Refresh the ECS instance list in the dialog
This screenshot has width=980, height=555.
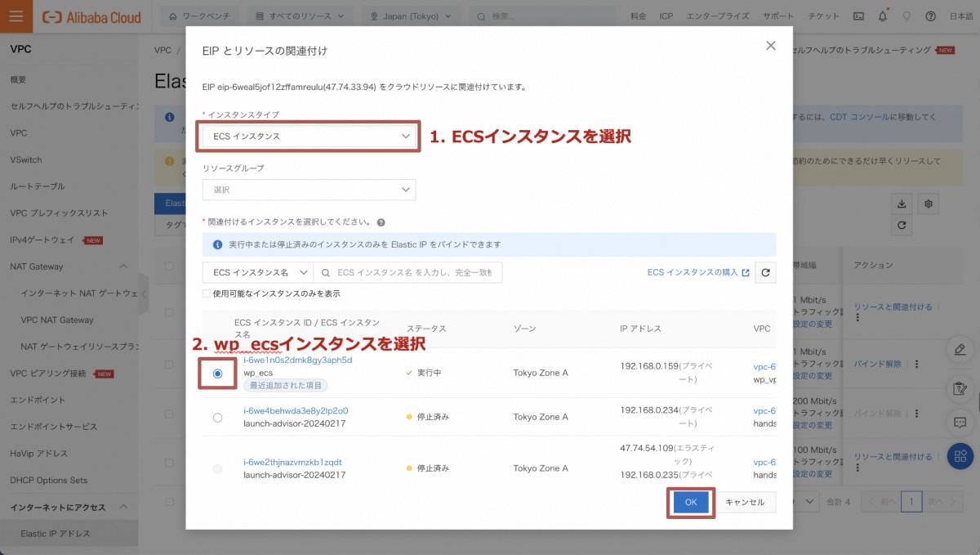point(764,272)
